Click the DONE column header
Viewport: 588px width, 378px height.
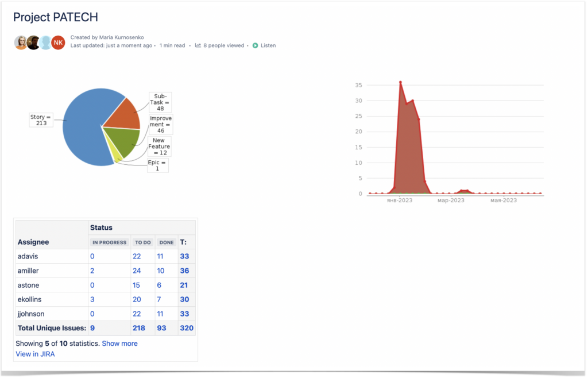[166, 242]
